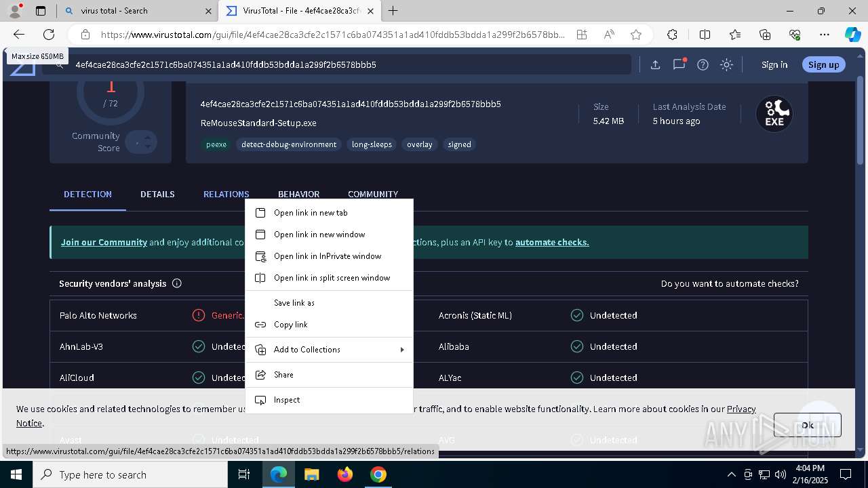Choose Open link in new tab

[x=329, y=213]
